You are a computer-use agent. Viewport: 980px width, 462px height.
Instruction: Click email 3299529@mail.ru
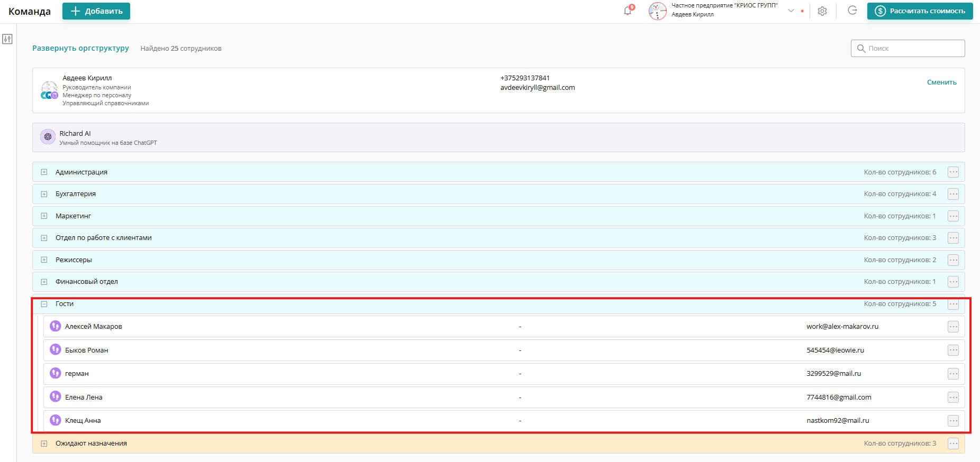pyautogui.click(x=833, y=374)
